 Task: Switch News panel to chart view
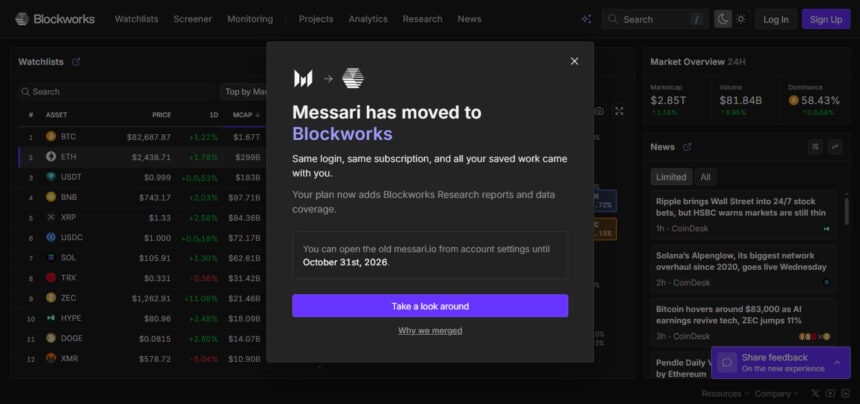(x=835, y=147)
